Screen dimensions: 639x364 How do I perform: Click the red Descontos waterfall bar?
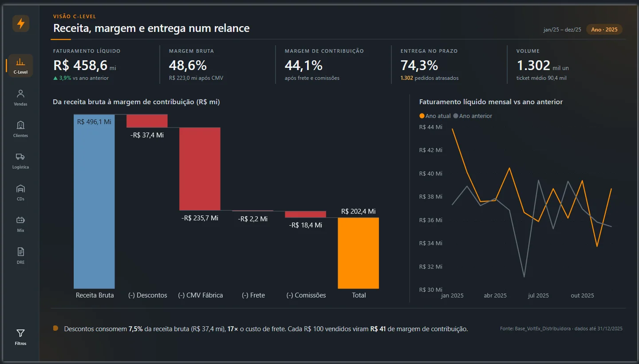pos(147,121)
